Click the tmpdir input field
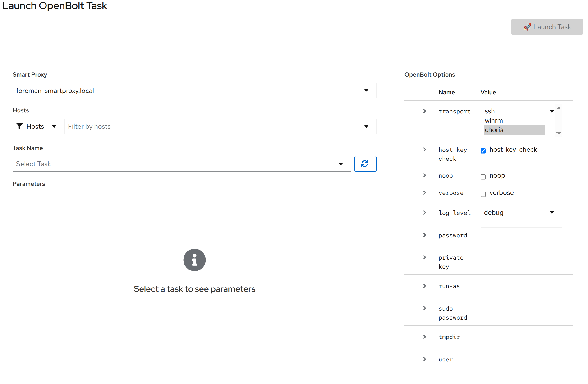Viewport: 588px width, 384px height. [x=521, y=337]
